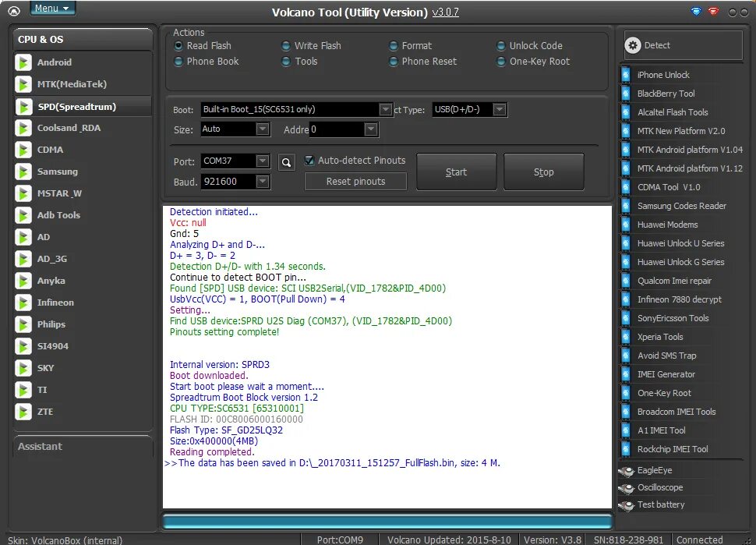Click the blue progress bar
The width and height of the screenshot is (756, 545).
click(387, 522)
